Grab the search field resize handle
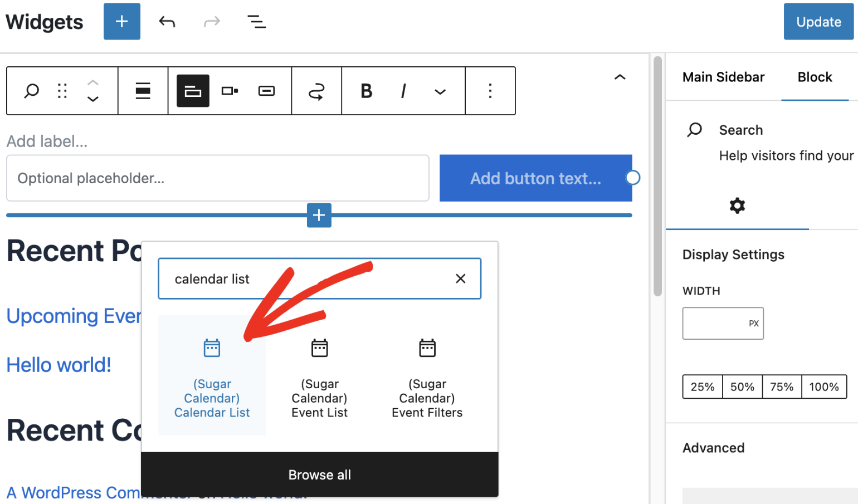Viewport: 858px width, 504px height. point(632,178)
